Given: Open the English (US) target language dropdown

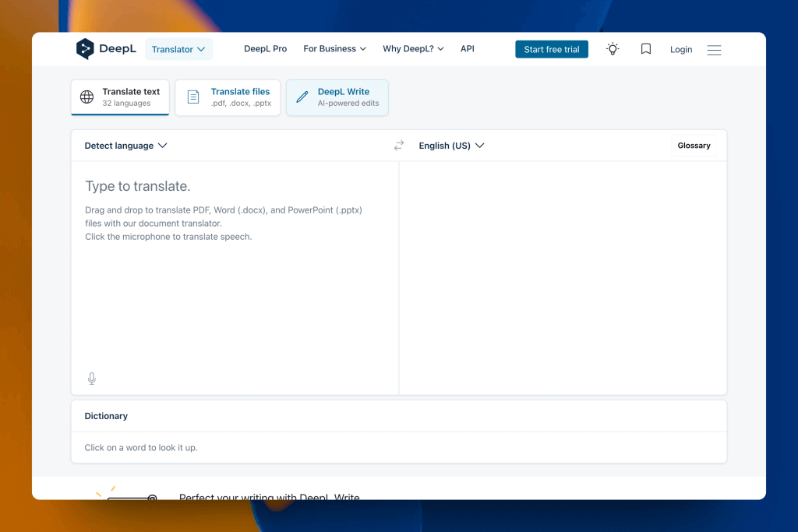Looking at the screenshot, I should 451,146.
